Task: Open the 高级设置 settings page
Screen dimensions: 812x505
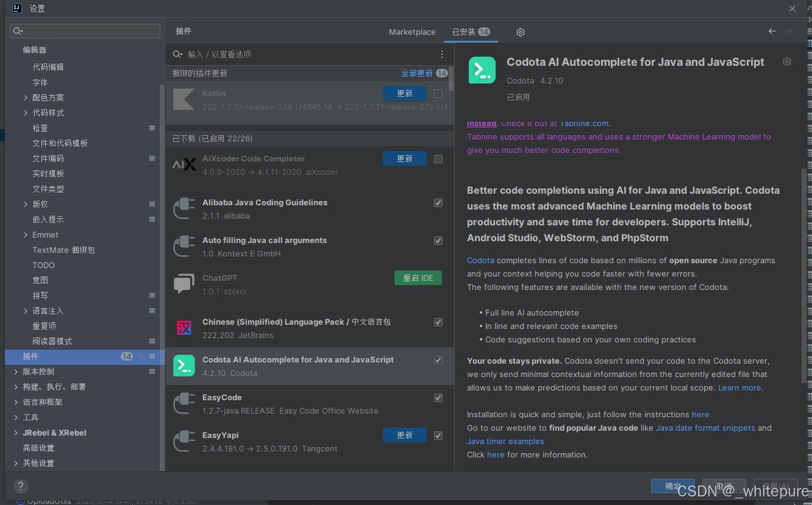Action: pos(38,448)
